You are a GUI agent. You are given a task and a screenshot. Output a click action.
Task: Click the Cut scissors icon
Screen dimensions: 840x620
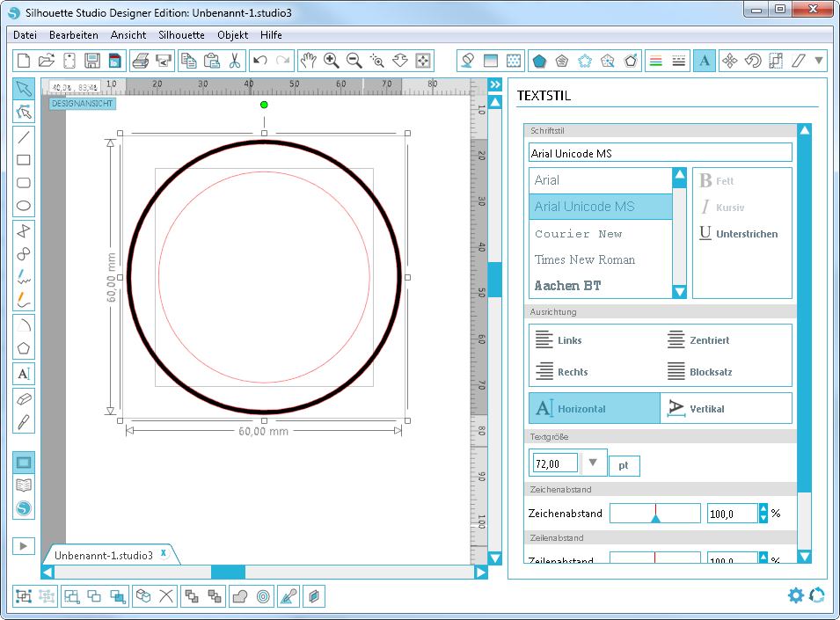235,61
